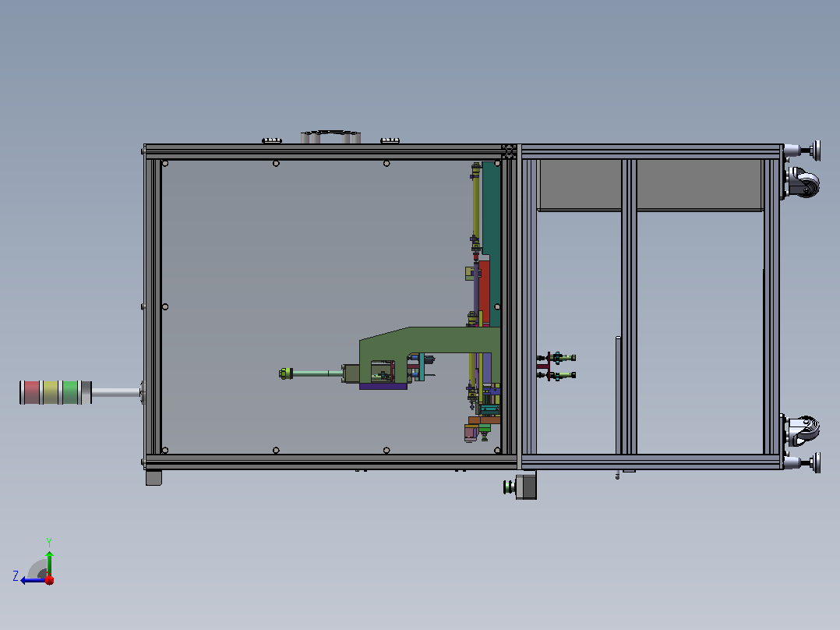Viewport: 840px width, 630px height.
Task: Pick the red block beside the teal plate
Action: point(484,292)
